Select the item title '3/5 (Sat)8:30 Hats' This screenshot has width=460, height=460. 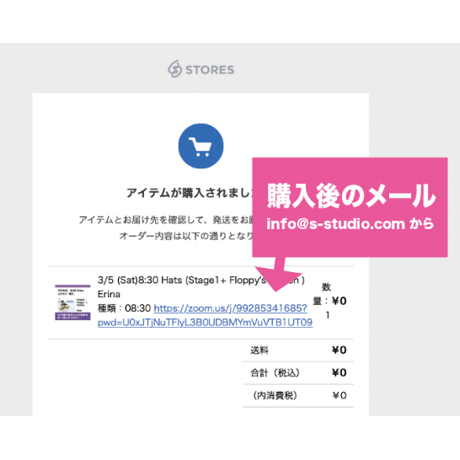pos(139,280)
